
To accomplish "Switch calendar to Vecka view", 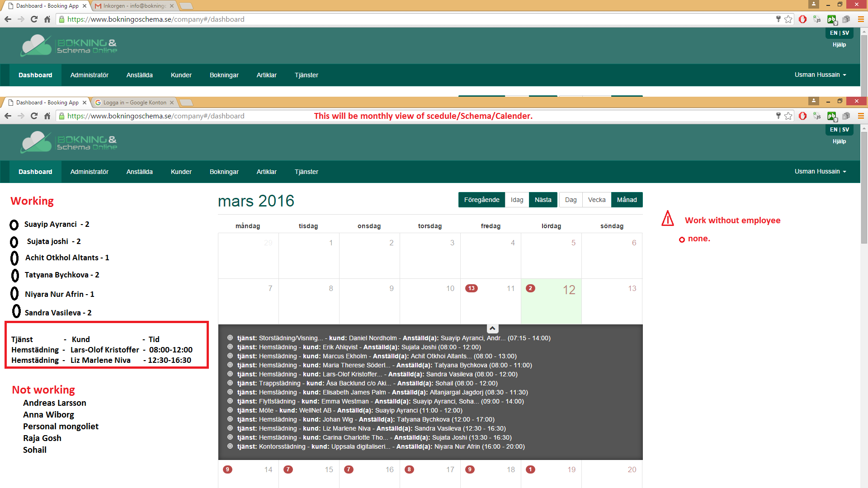I will [596, 200].
